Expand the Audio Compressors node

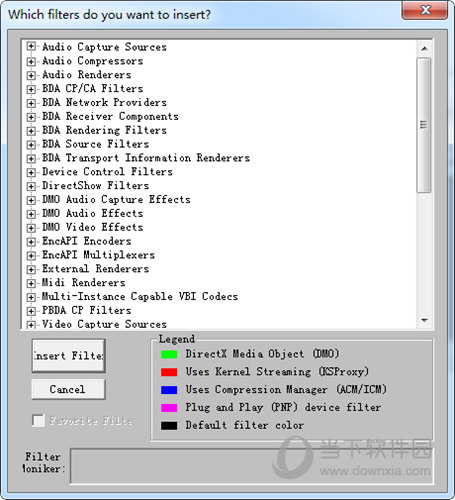coord(31,61)
